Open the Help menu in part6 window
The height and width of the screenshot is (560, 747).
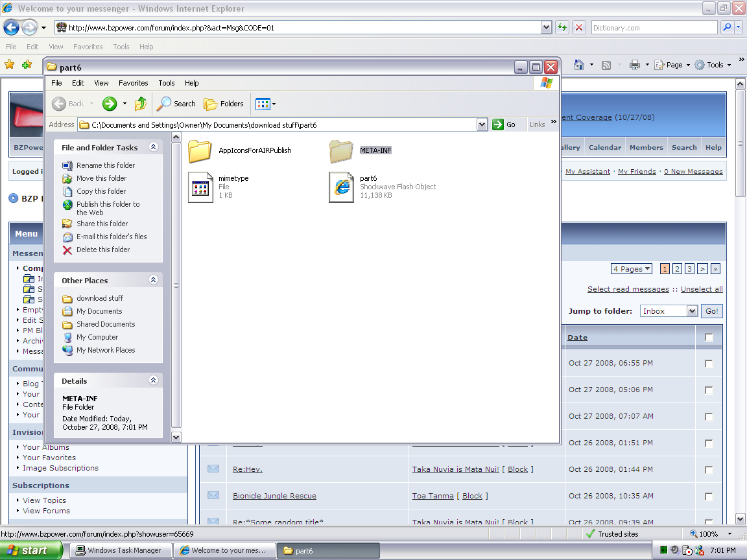tap(191, 83)
